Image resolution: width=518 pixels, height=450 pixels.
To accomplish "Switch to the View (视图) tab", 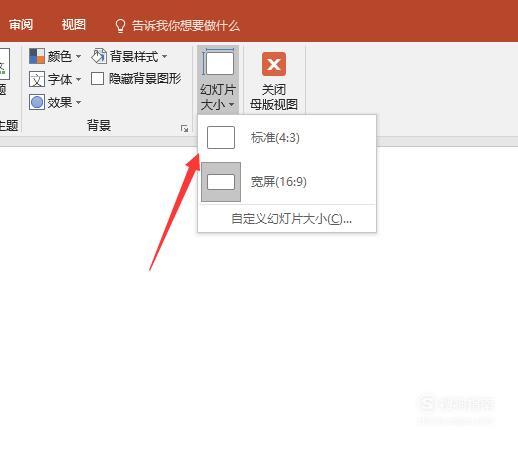I will [74, 25].
